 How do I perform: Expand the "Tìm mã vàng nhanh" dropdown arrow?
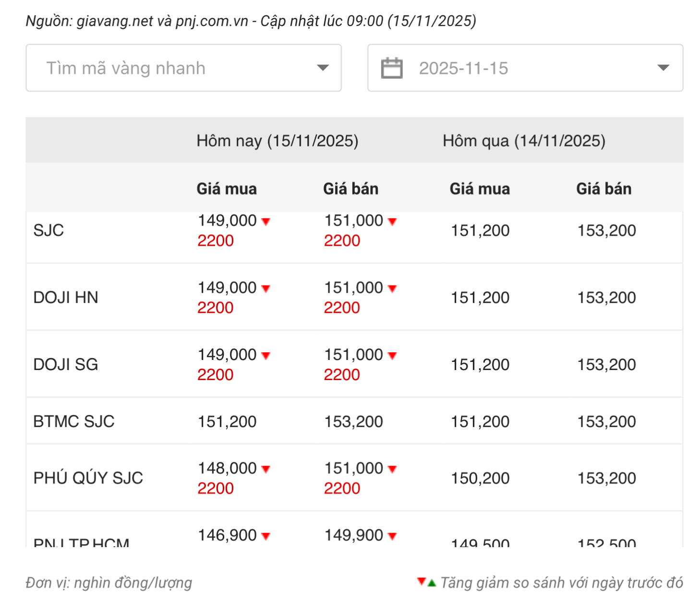click(323, 68)
